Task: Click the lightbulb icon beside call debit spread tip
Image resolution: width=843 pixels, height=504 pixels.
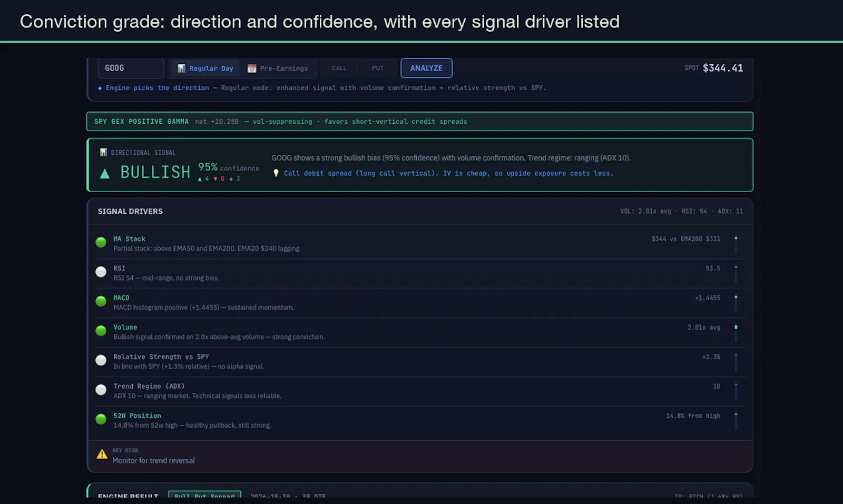Action: click(276, 173)
